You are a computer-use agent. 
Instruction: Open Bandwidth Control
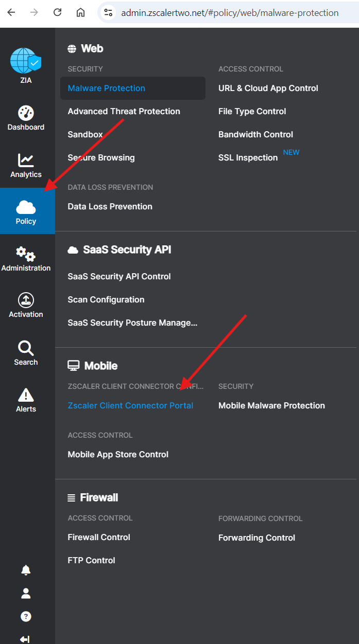coord(256,134)
